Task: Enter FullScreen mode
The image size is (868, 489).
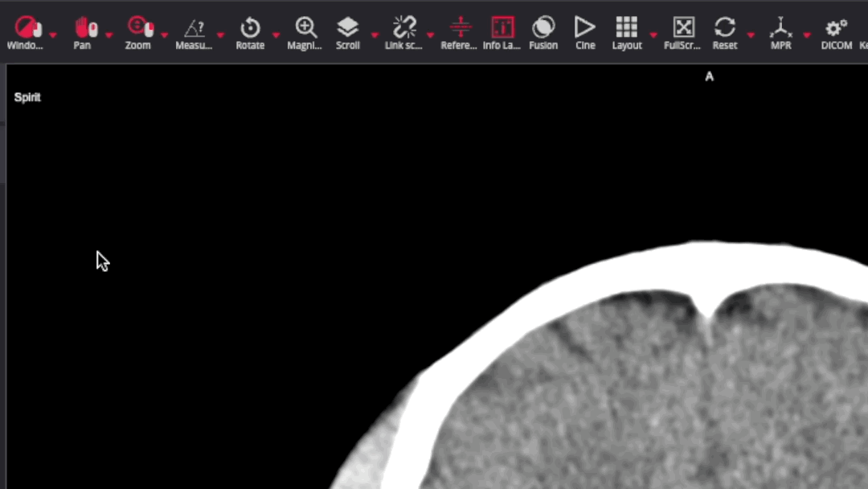Action: coord(682,33)
